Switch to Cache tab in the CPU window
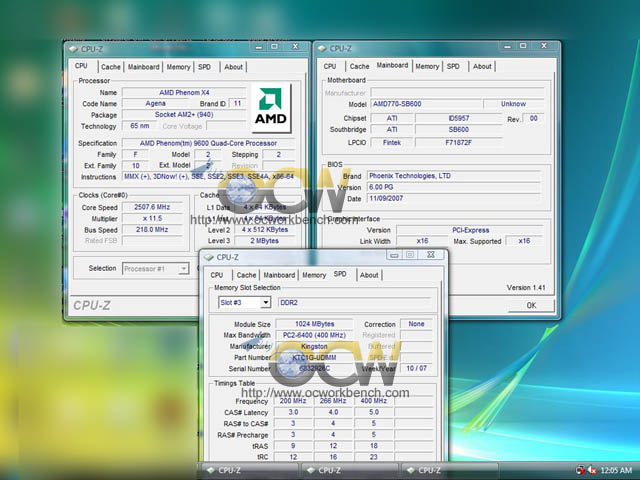 111,67
